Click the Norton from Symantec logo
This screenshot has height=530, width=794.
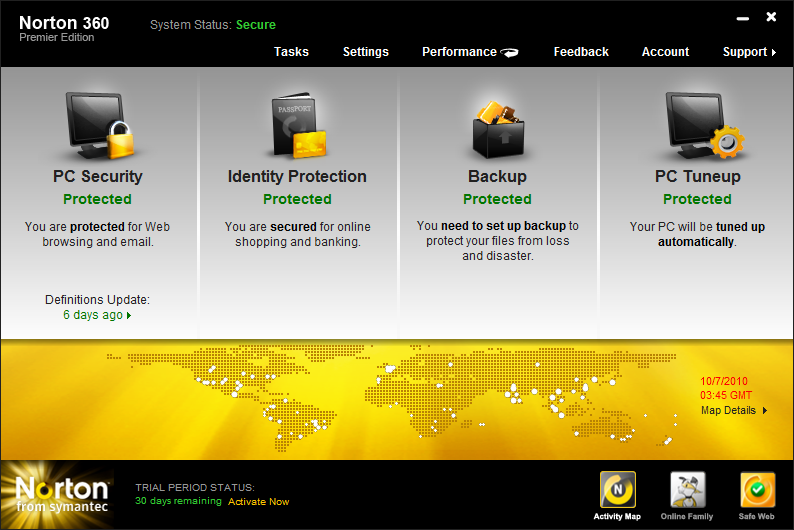tap(62, 495)
